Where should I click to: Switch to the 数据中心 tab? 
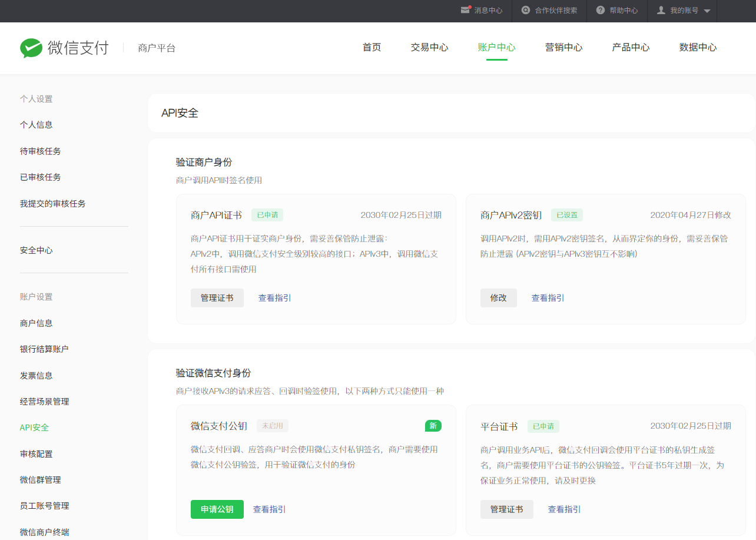point(698,48)
